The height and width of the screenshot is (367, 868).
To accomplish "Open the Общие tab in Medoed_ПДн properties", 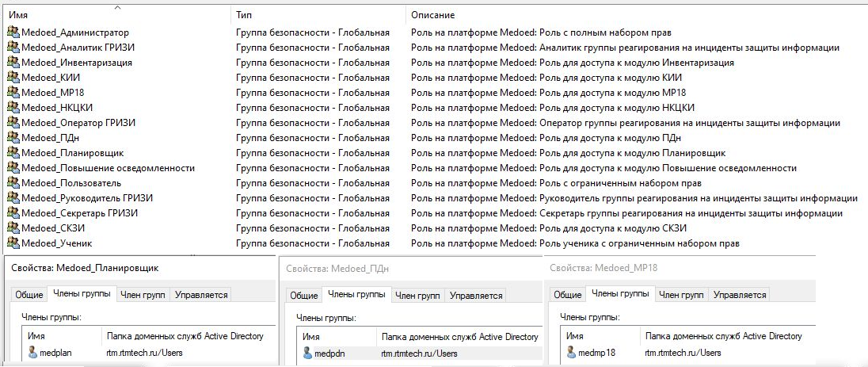I will point(304,296).
